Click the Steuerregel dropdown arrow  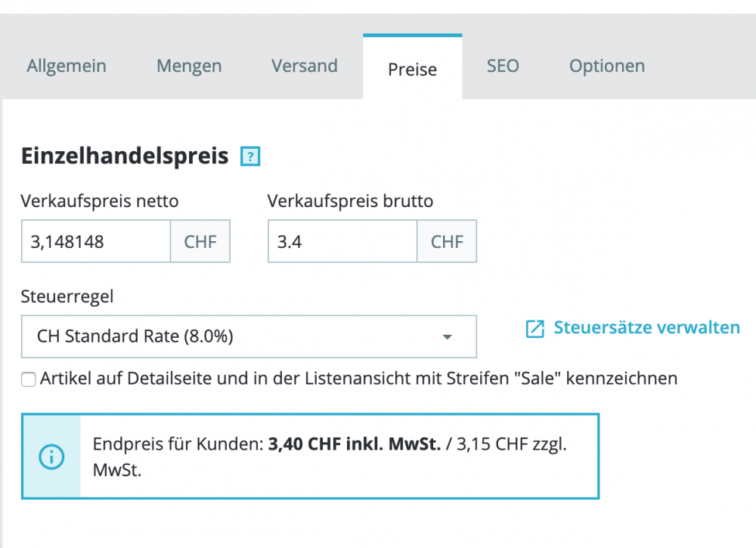click(447, 337)
